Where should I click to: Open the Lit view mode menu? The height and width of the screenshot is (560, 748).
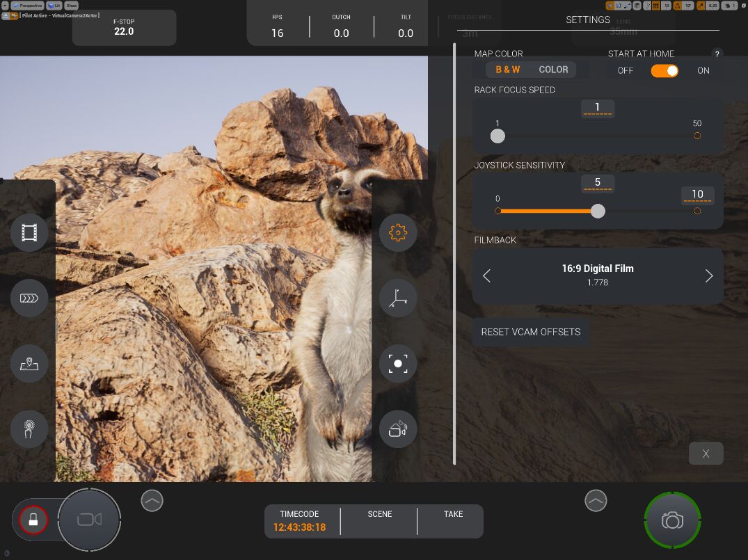pos(54,5)
